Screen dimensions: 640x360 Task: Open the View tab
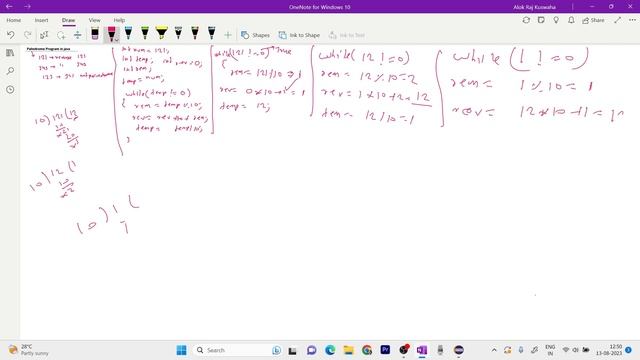(94, 20)
